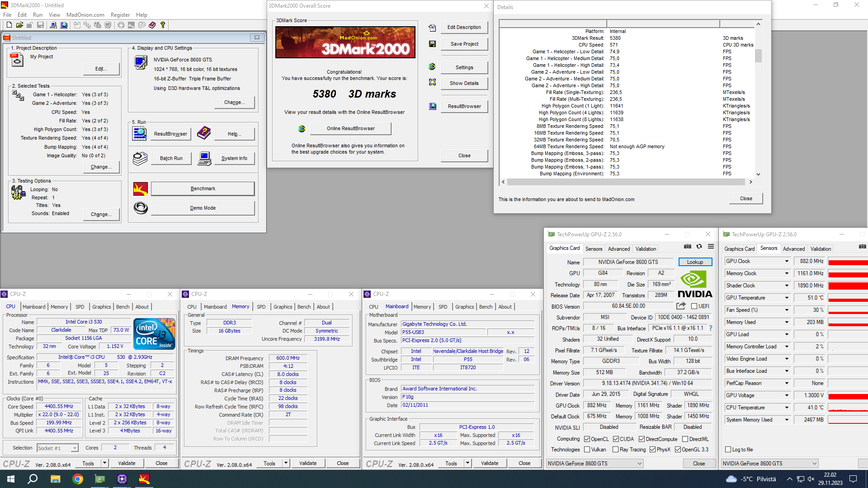Screen dimensions: 868x488
Task: Open the GPU-Z hamburger menu
Action: coord(711,247)
